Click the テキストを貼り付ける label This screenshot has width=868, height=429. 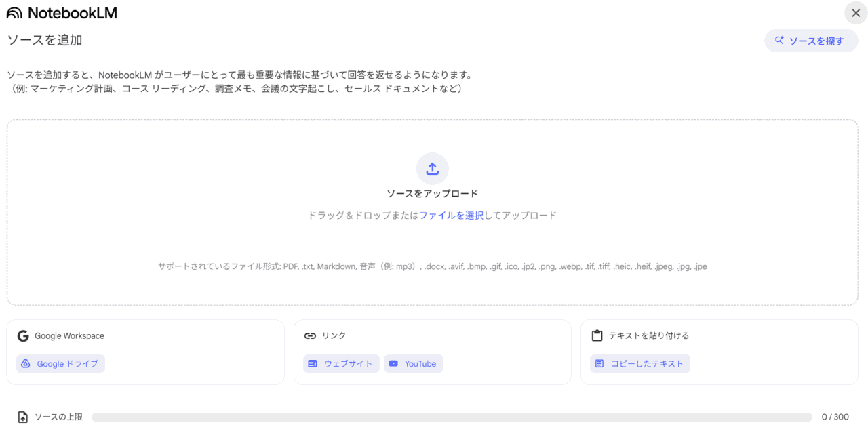click(649, 335)
